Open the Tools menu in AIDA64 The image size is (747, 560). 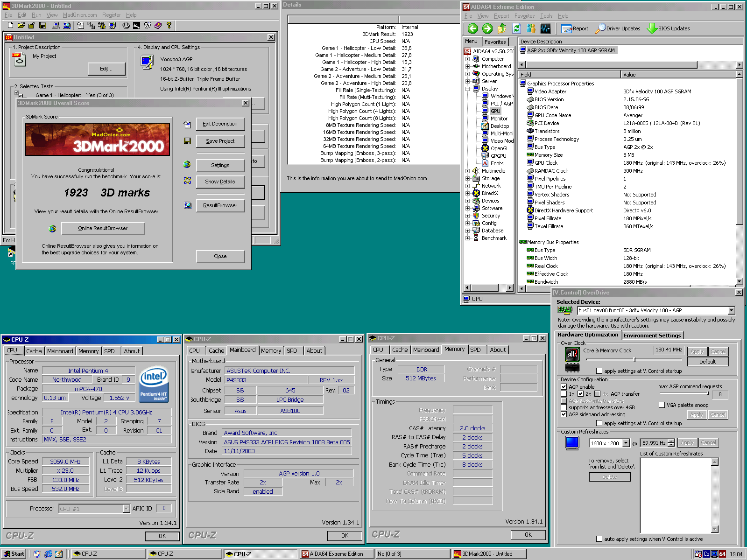pos(546,16)
